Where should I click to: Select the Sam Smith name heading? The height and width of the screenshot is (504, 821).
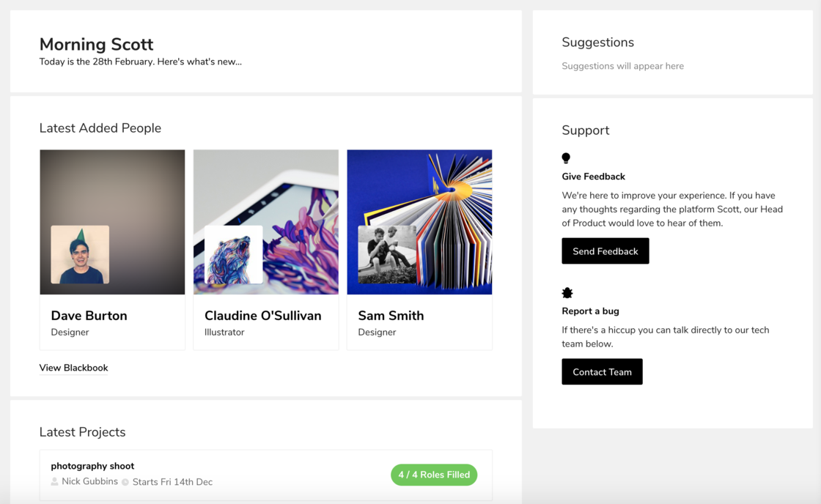(391, 316)
